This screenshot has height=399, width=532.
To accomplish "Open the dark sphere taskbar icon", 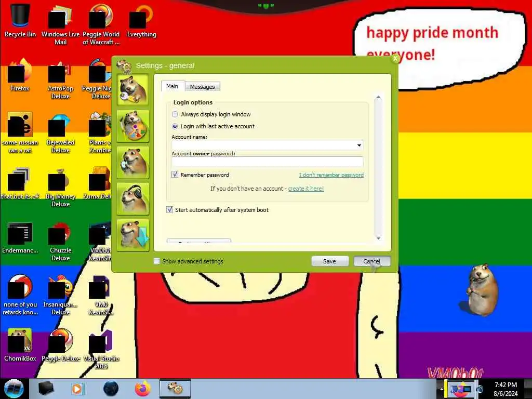I will tap(111, 389).
